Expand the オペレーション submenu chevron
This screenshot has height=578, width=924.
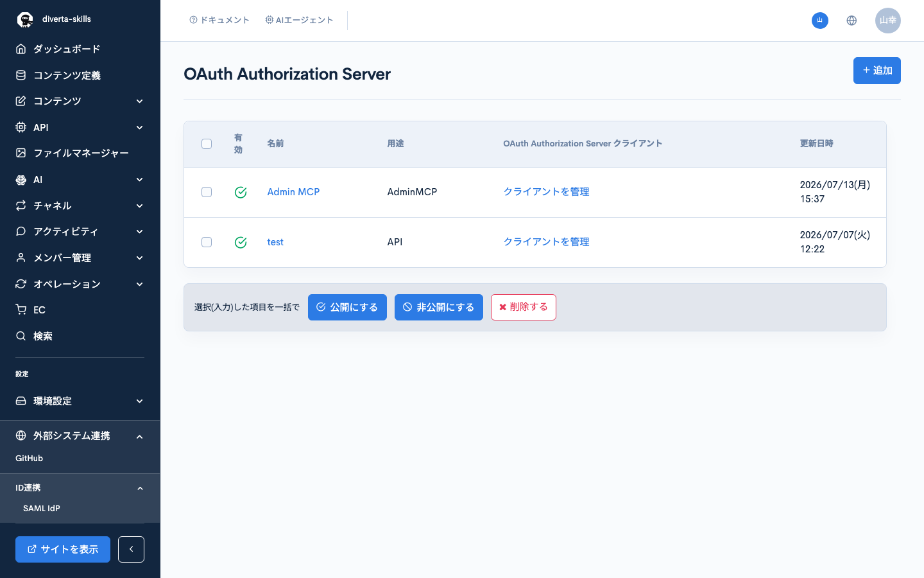tap(140, 284)
